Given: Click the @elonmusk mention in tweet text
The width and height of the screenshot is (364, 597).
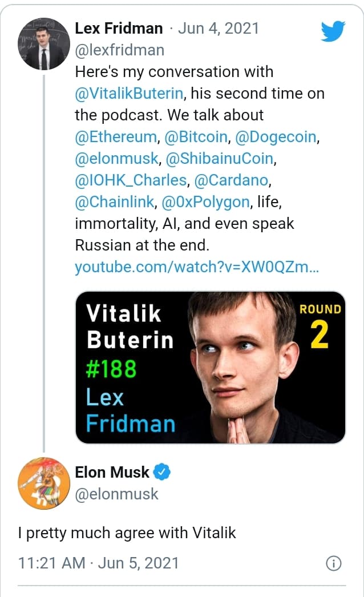Looking at the screenshot, I should tap(116, 158).
